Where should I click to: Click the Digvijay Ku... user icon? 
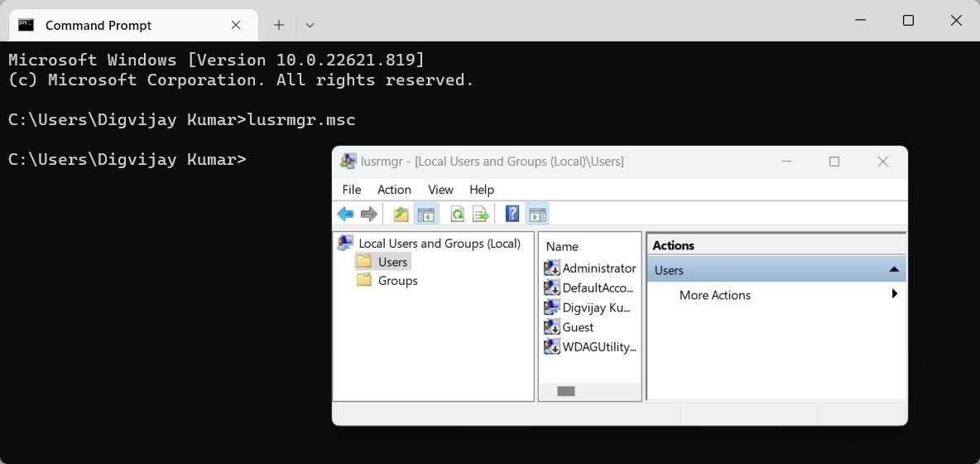pos(552,307)
